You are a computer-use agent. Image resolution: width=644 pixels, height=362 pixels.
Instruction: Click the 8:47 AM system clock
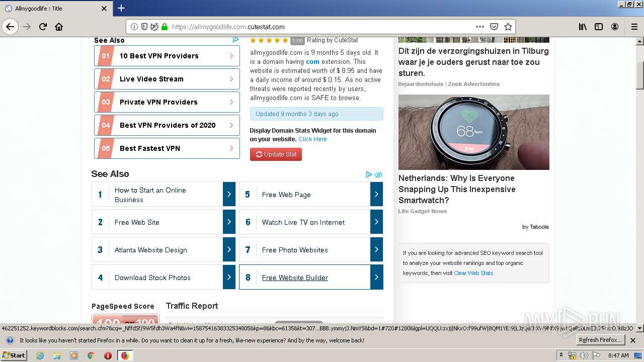618,355
